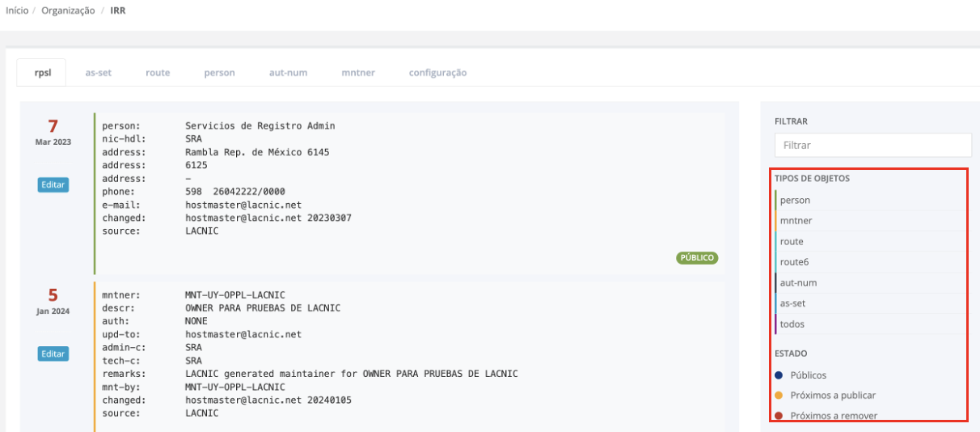The height and width of the screenshot is (432, 980).
Task: Filter by Próximos a publicar state
Action: coord(832,396)
